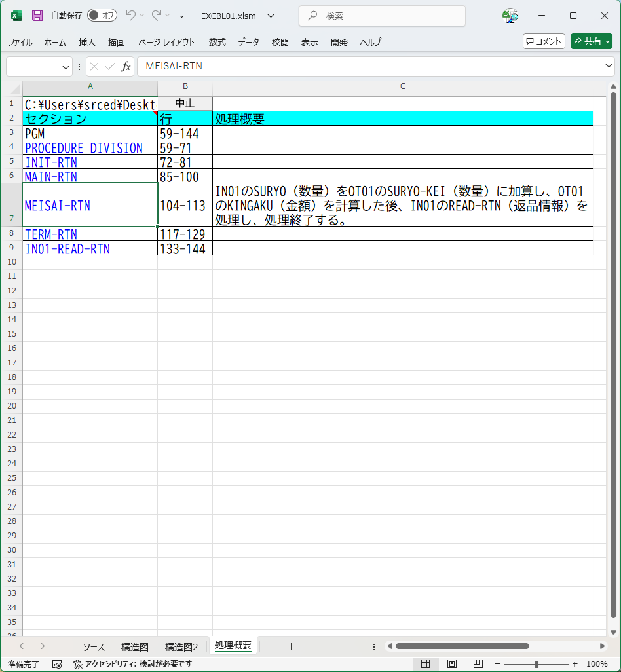Click the zoom slider handle

coord(536,663)
